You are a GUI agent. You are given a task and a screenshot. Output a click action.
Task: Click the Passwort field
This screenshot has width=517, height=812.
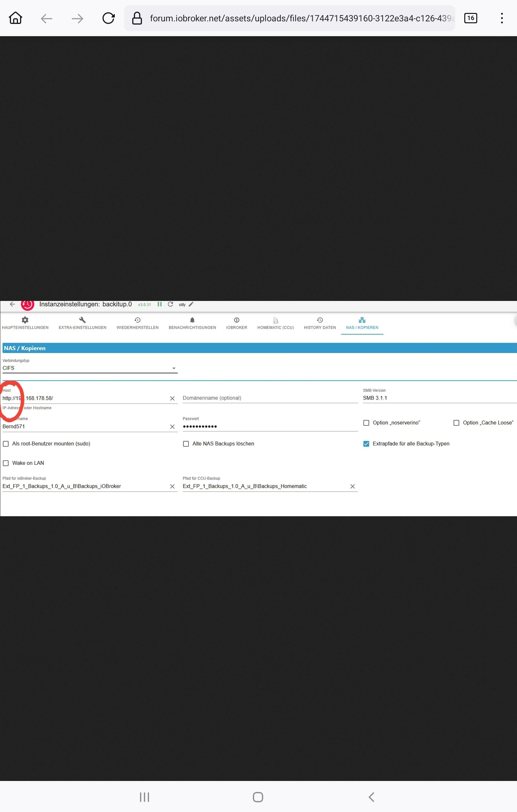point(270,426)
